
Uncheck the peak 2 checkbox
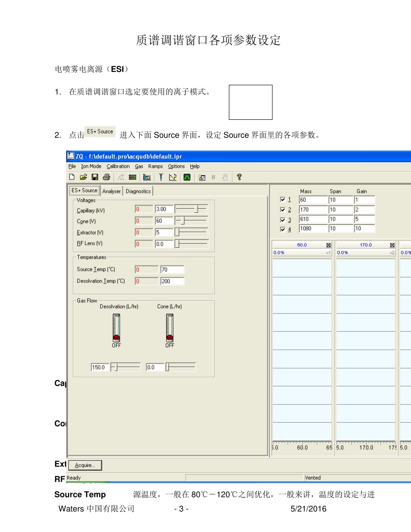(x=283, y=210)
